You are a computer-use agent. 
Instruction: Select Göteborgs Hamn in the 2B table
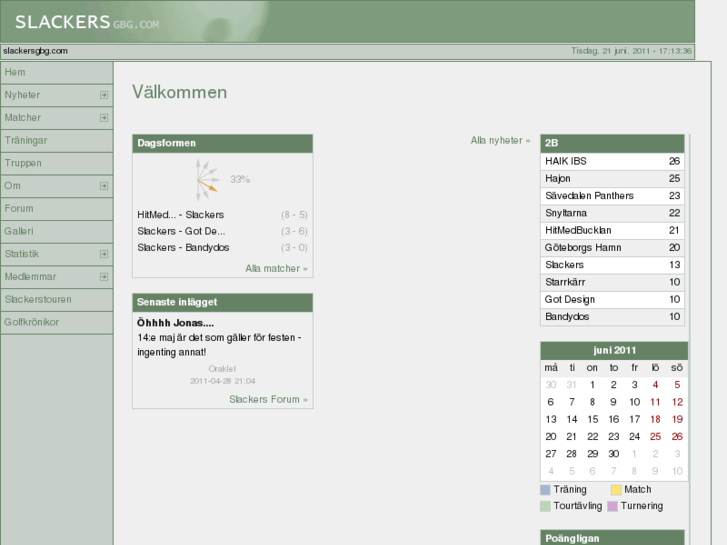click(612, 248)
